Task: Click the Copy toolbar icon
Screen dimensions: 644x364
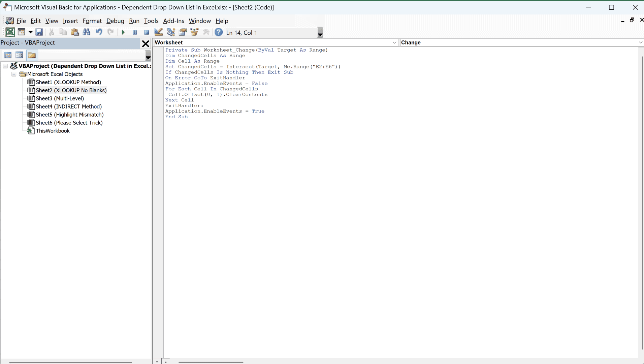Action: click(x=63, y=32)
